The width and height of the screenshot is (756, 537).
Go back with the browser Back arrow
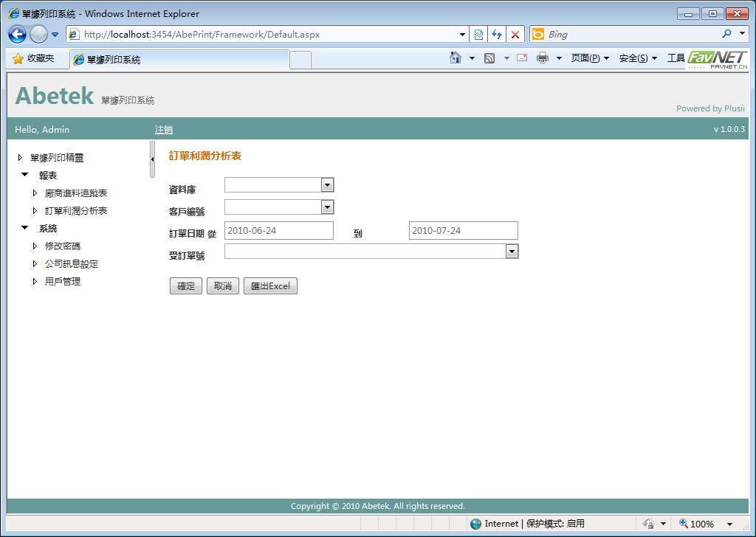pyautogui.click(x=18, y=34)
